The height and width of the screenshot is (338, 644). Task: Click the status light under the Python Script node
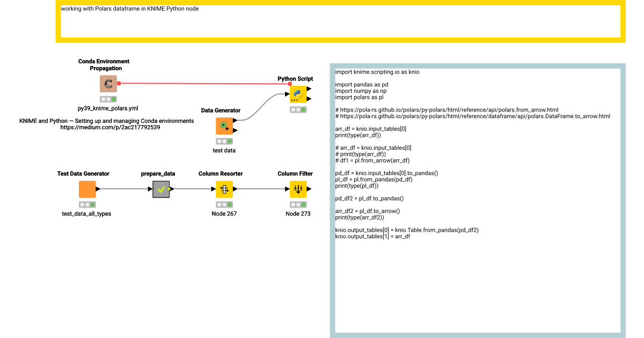(298, 109)
